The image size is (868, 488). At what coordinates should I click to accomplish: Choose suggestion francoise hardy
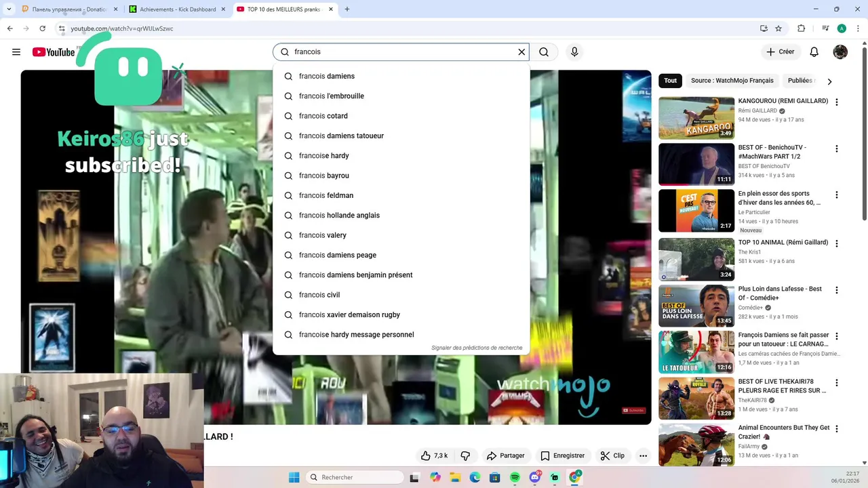tap(401, 156)
